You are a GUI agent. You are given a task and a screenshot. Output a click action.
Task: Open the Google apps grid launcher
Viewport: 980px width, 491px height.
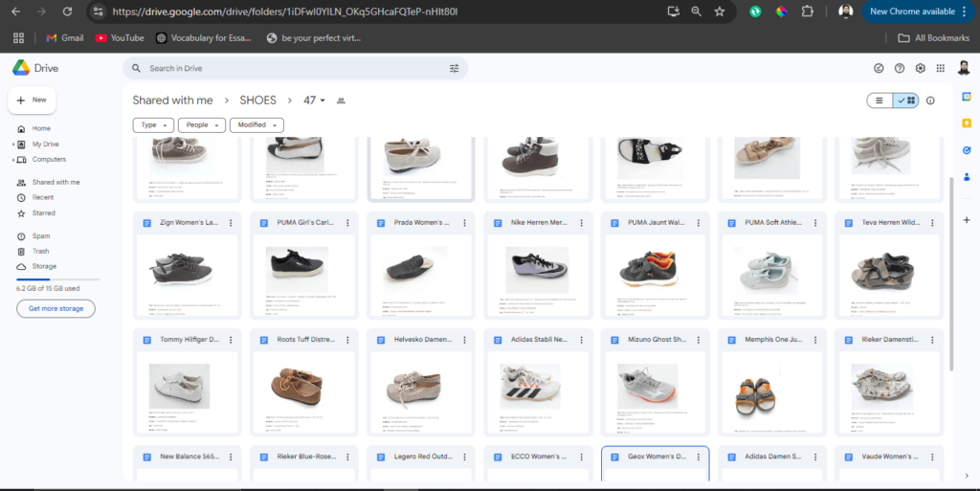(x=941, y=68)
